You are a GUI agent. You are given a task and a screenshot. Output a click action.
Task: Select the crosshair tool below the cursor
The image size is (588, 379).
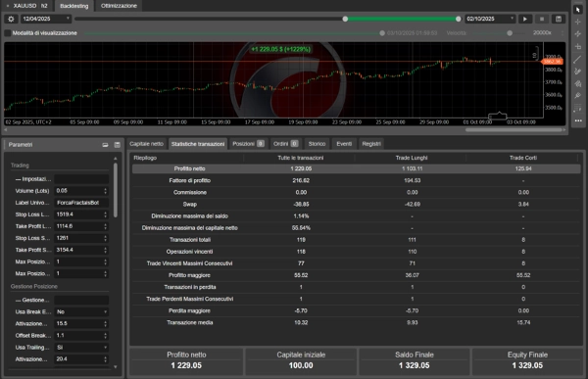(578, 22)
